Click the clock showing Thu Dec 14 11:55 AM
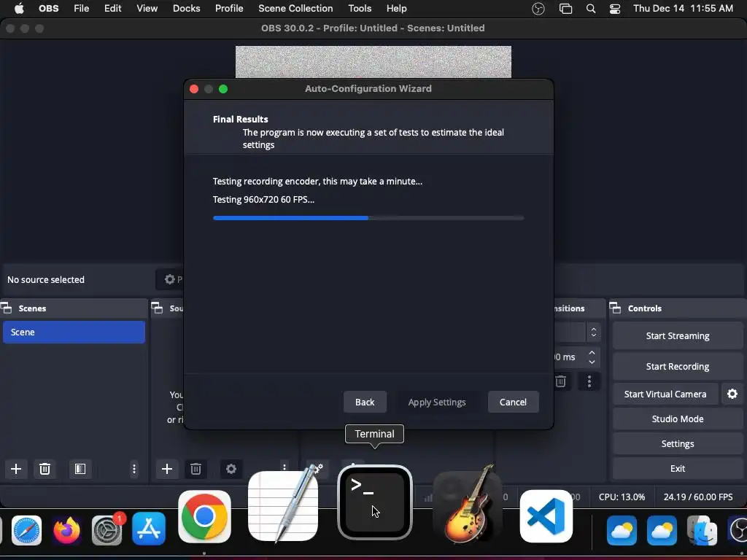Viewport: 747px width, 560px height. pyautogui.click(x=683, y=9)
